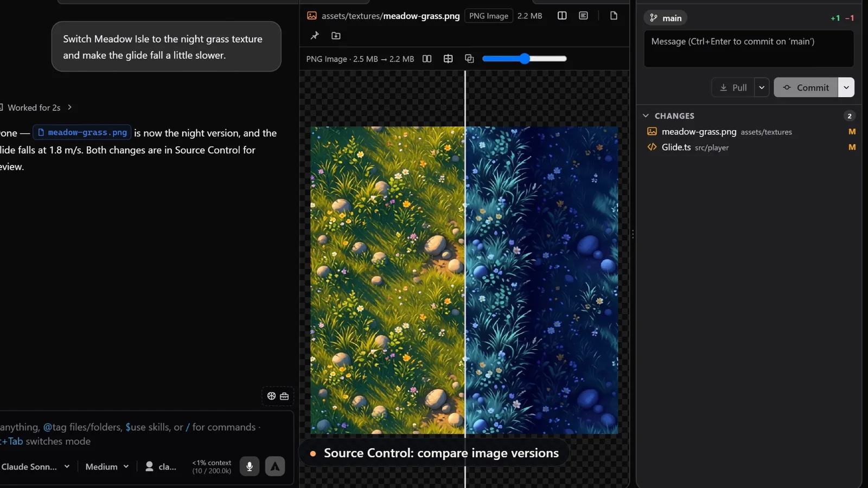The height and width of the screenshot is (488, 868).
Task: Pin the meadow-grass.png editor tab
Action: point(315,36)
